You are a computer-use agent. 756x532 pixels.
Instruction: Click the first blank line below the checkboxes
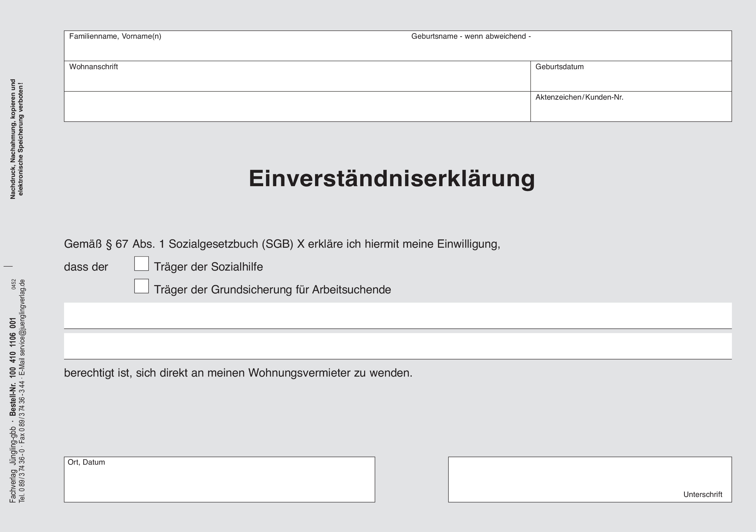(397, 316)
